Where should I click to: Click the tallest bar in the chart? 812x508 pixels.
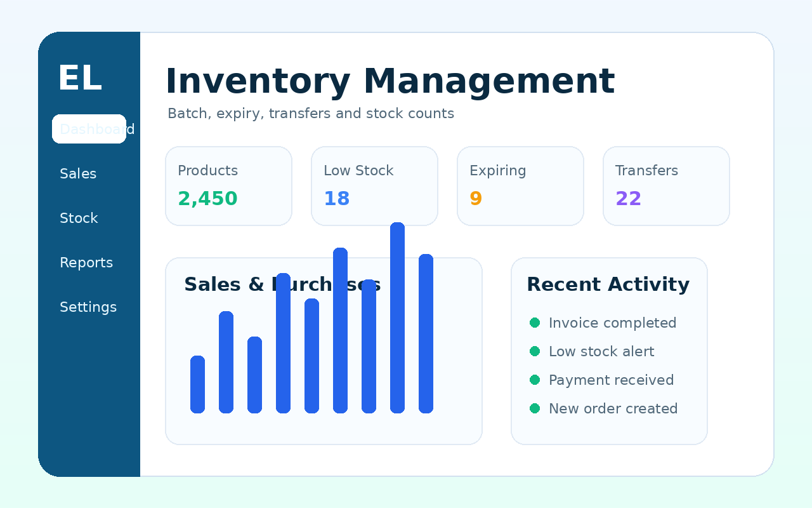pyautogui.click(x=397, y=317)
